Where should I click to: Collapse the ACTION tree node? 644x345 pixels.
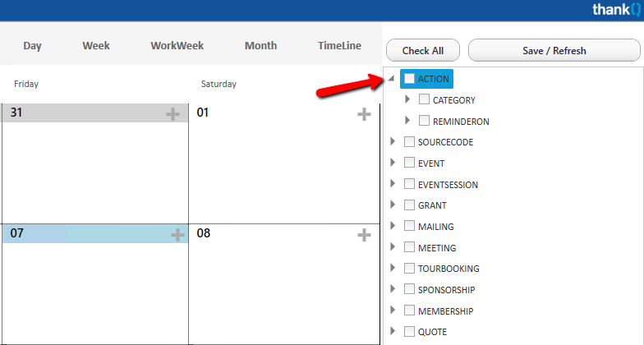[391, 78]
